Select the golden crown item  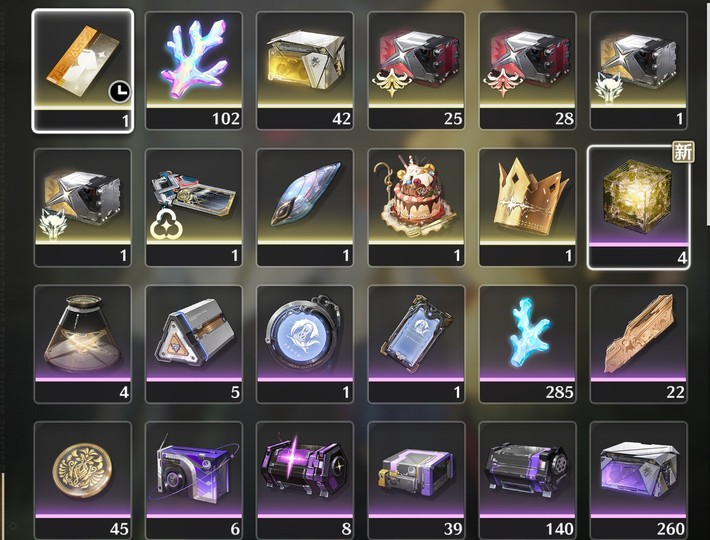(528, 208)
